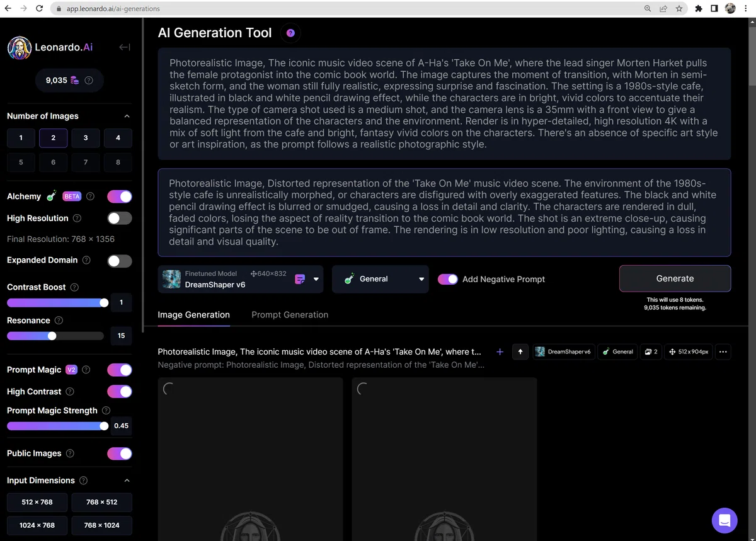Image resolution: width=756 pixels, height=541 pixels.
Task: Click the plus icon in the generation row
Action: [500, 352]
